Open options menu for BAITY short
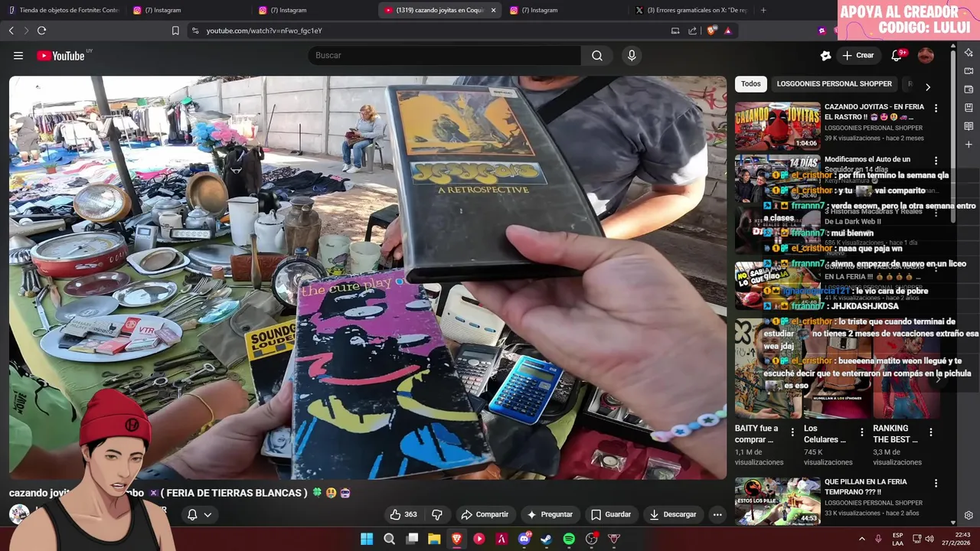The image size is (980, 551). click(x=792, y=432)
